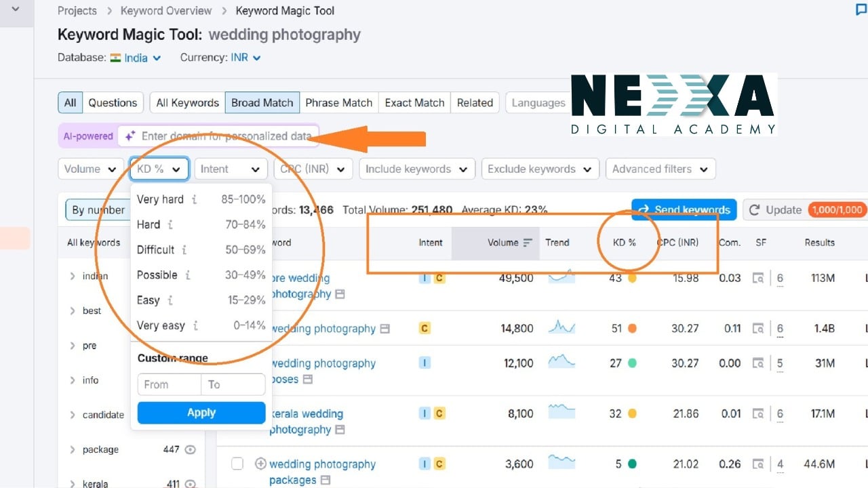Sort by CPC (INR) column header
The image size is (868, 488).
[677, 243]
